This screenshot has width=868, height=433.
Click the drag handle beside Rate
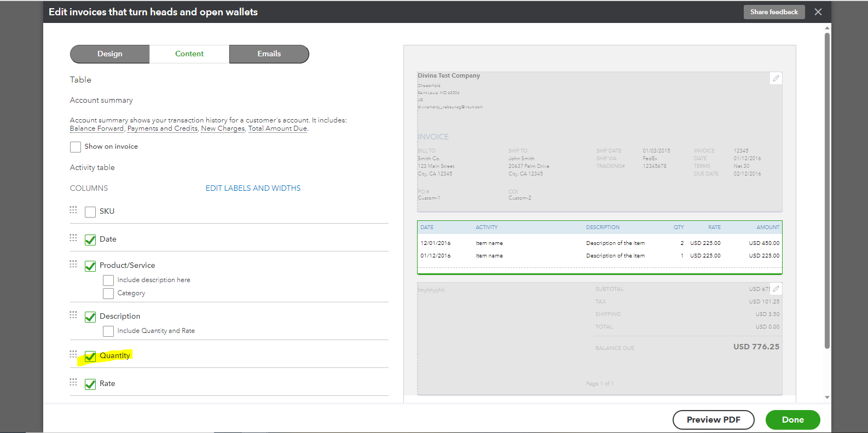73,382
